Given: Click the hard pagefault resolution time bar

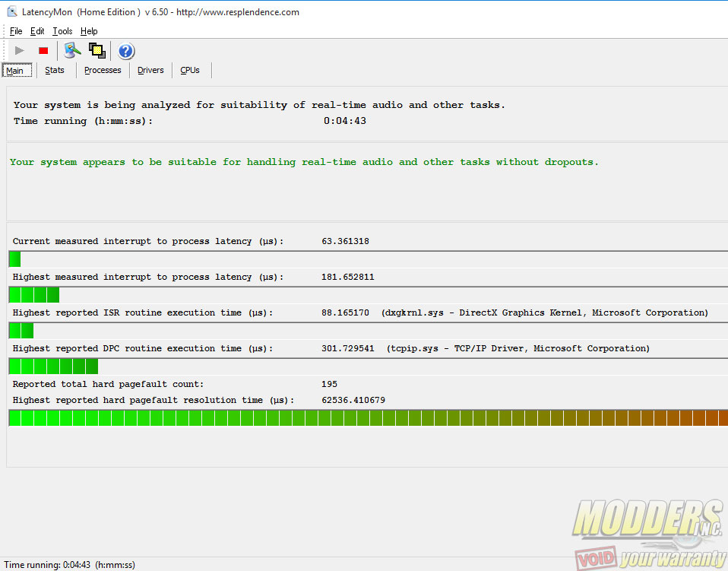Looking at the screenshot, I should click(x=368, y=417).
